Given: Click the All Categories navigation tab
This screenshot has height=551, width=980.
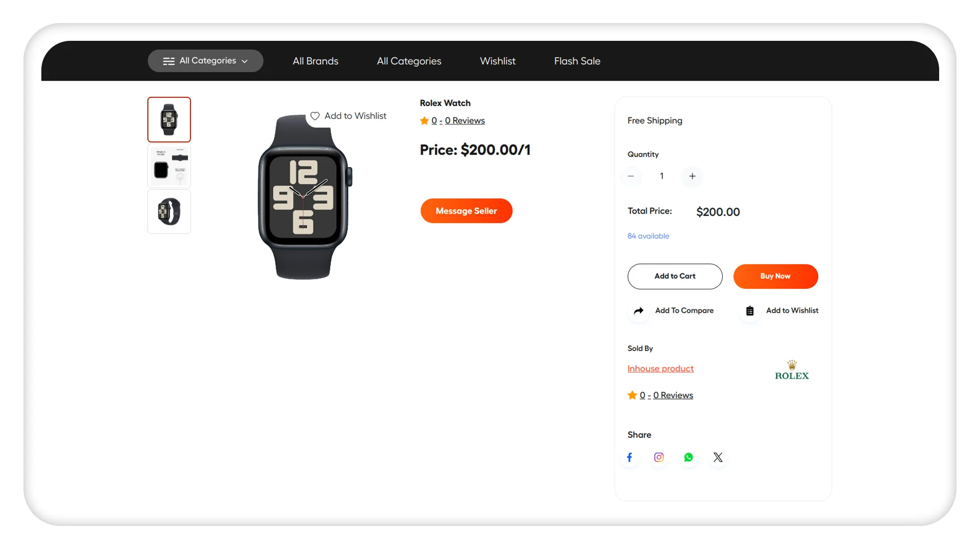Looking at the screenshot, I should 409,61.
